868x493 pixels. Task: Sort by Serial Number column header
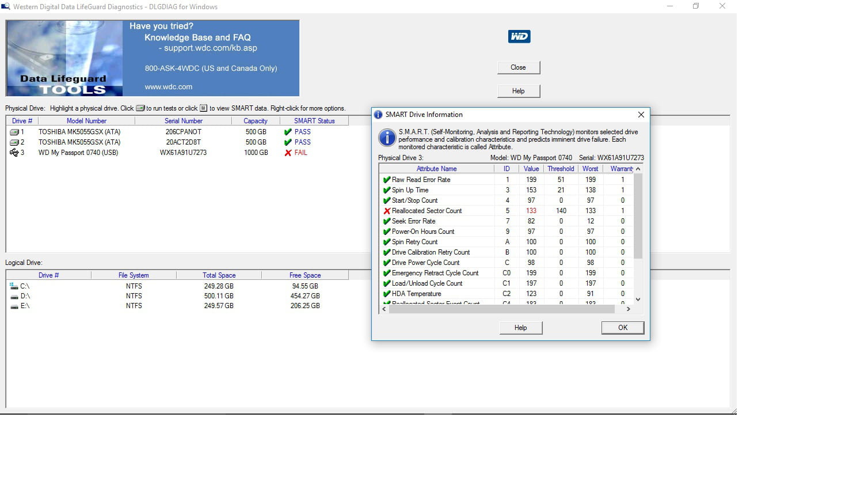coord(184,121)
